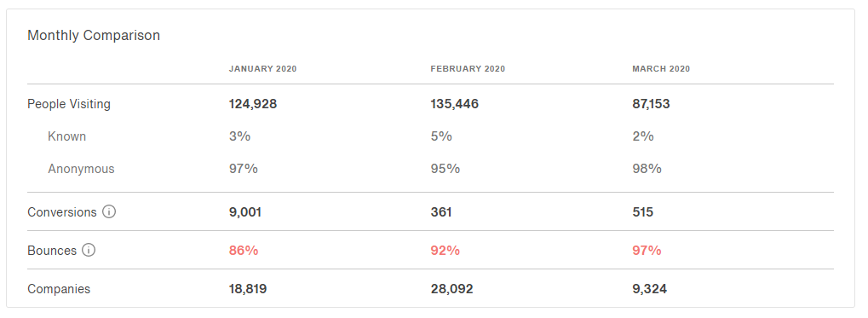The width and height of the screenshot is (868, 318).
Task: Select the January 2020 column header
Action: point(263,69)
